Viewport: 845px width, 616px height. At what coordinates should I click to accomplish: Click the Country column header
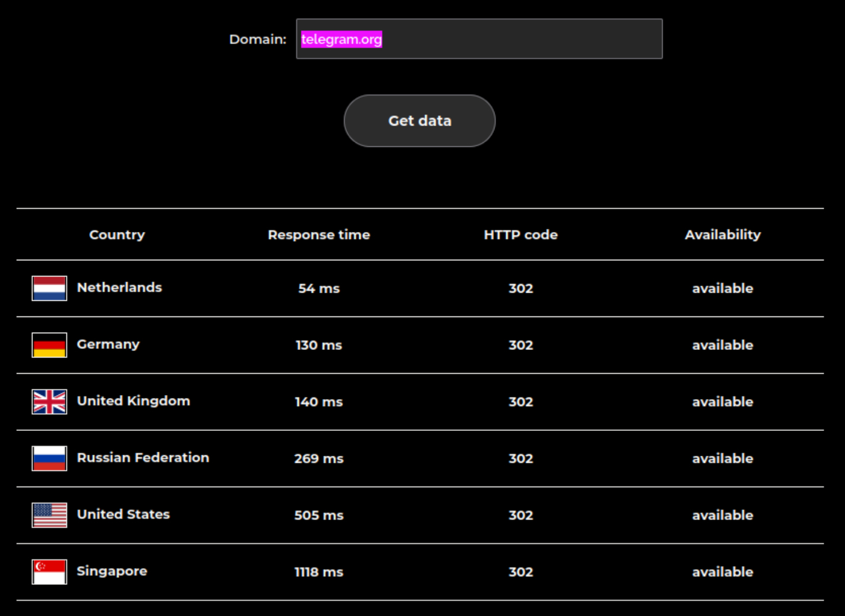tap(117, 235)
